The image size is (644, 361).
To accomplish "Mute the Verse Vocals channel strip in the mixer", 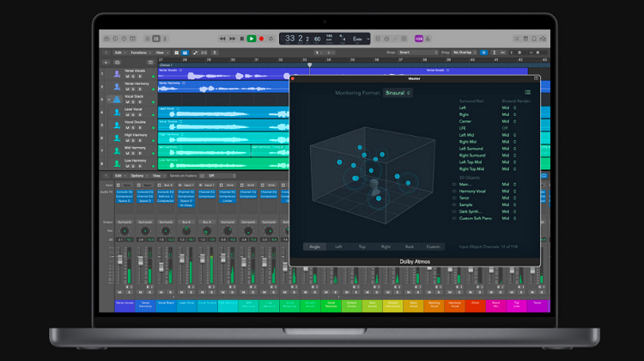I will [120, 292].
